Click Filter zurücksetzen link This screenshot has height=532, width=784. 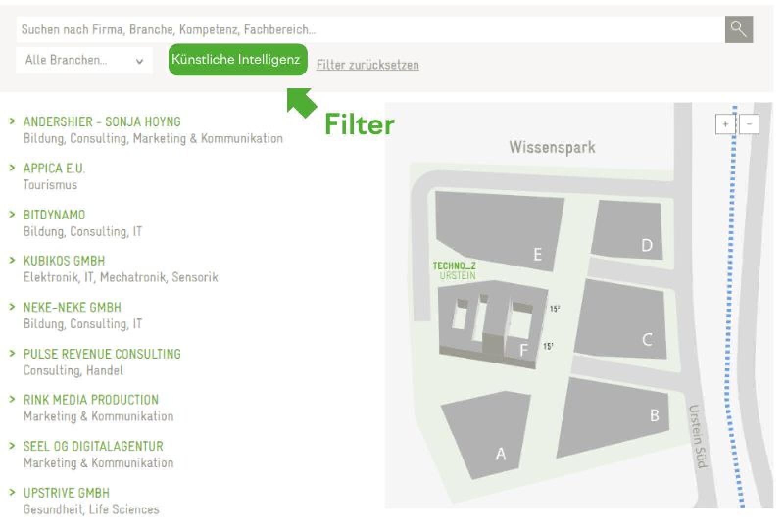367,65
